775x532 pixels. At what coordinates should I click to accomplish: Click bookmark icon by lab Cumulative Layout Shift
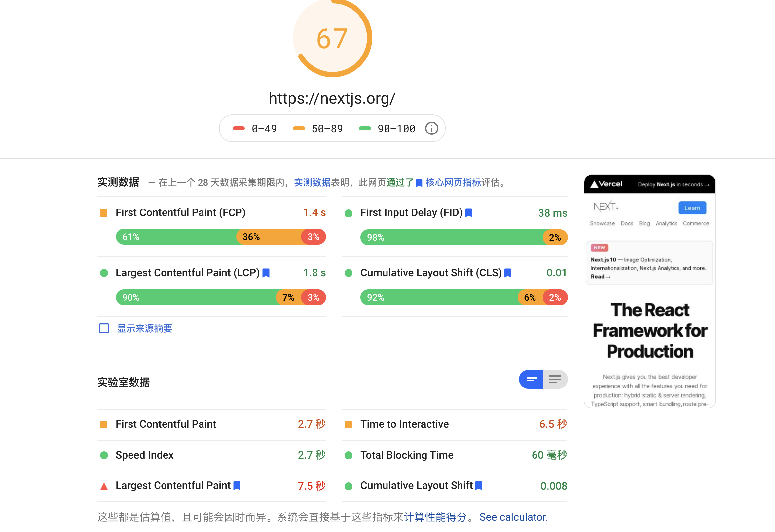(x=479, y=486)
